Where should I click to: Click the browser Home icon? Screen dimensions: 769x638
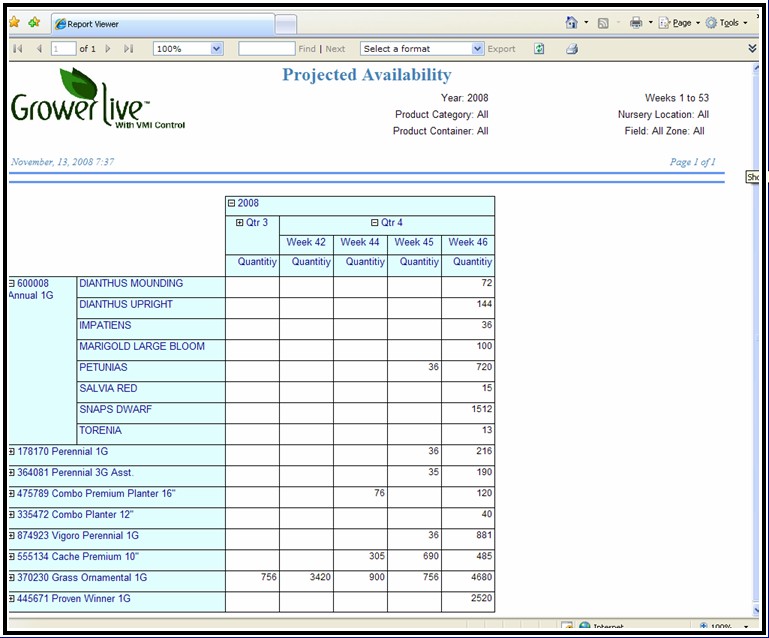point(571,22)
